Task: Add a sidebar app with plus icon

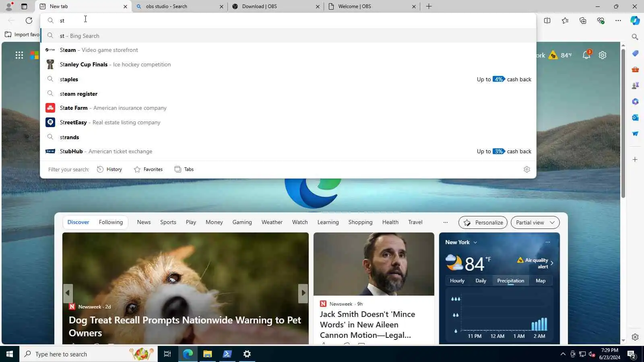Action: pos(635,160)
